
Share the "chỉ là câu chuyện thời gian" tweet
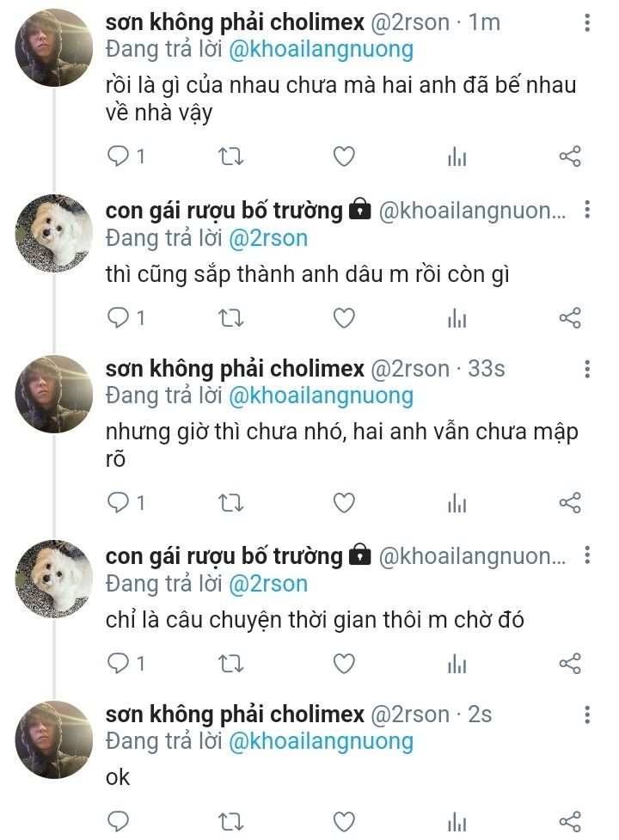coord(570,663)
